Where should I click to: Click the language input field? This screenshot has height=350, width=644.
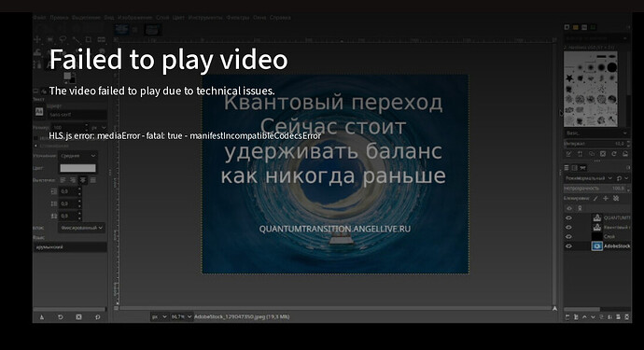[x=70, y=247]
